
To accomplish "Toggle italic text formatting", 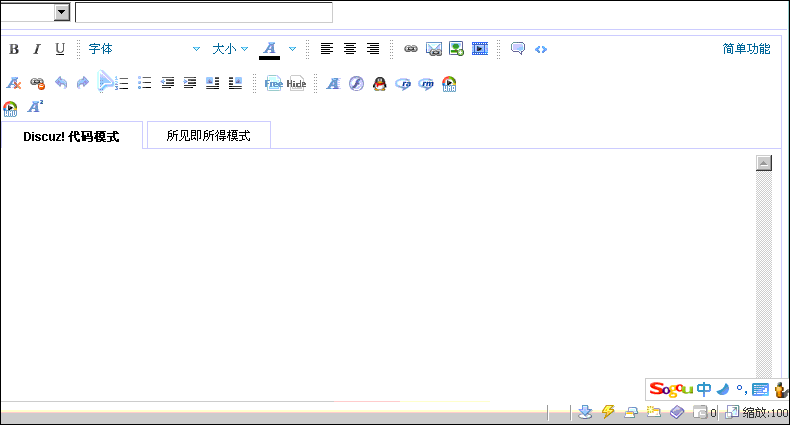I will pyautogui.click(x=37, y=49).
